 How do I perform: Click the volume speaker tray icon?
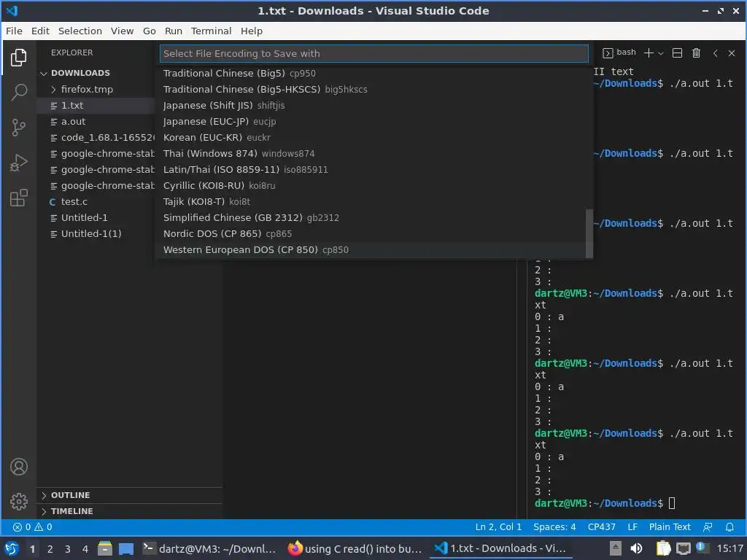pos(636,548)
